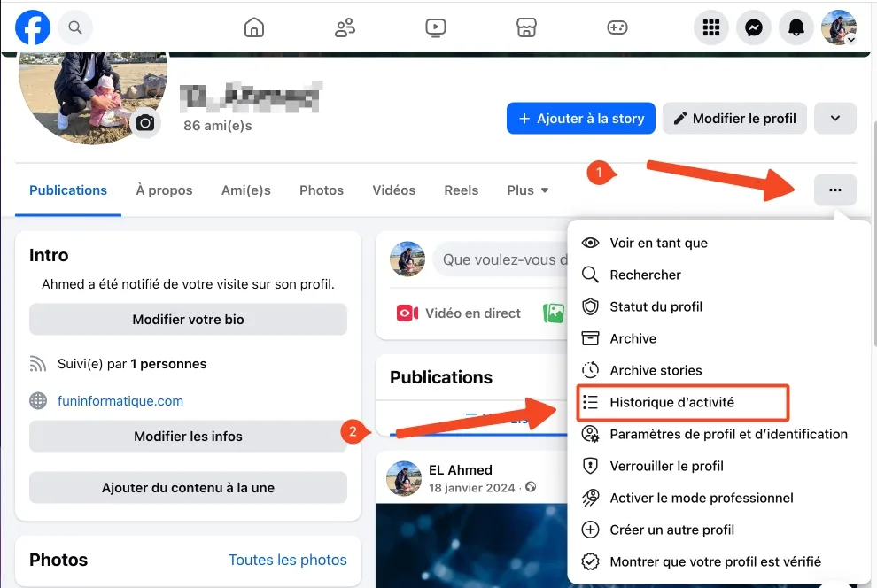Click the globe audience icon on post
This screenshot has height=588, width=877.
coord(531,487)
